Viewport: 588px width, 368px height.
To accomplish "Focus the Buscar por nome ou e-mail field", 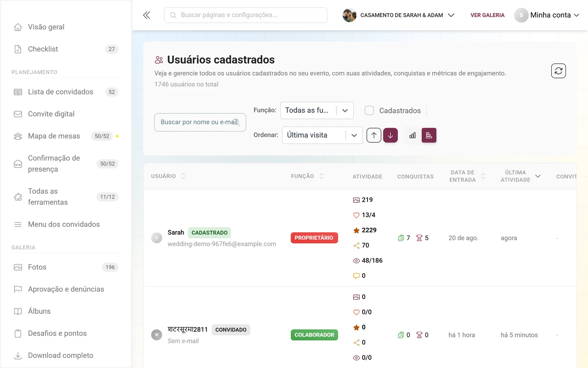I will [200, 122].
